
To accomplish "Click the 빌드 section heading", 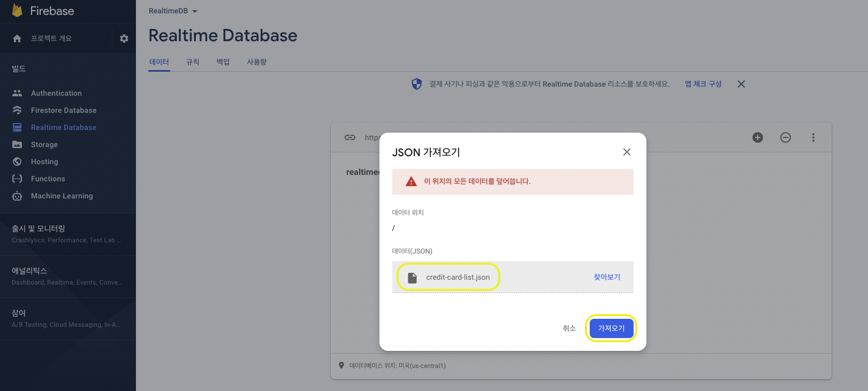I will pyautogui.click(x=19, y=68).
